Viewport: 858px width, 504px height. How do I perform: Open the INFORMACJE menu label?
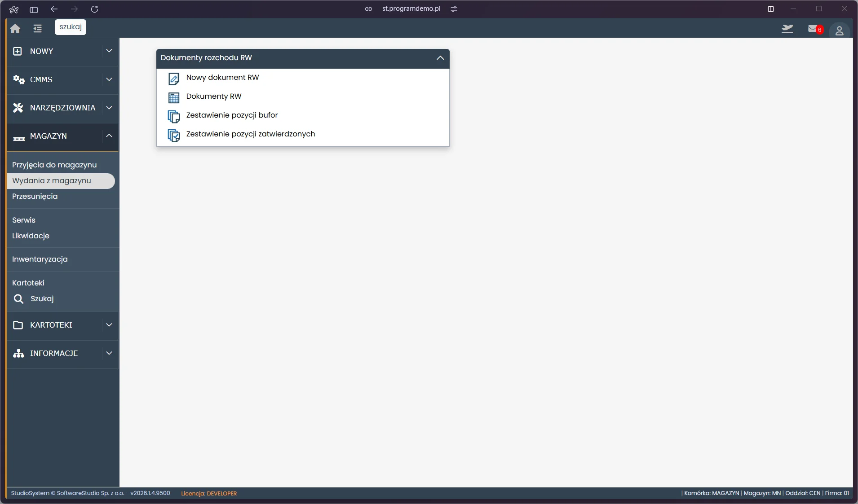(54, 353)
